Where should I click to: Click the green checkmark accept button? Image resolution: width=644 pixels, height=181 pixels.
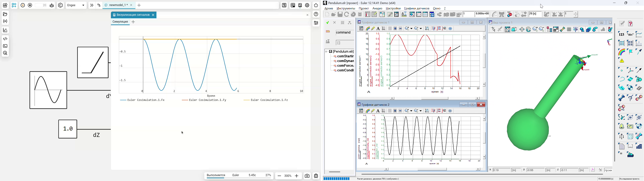(x=328, y=23)
